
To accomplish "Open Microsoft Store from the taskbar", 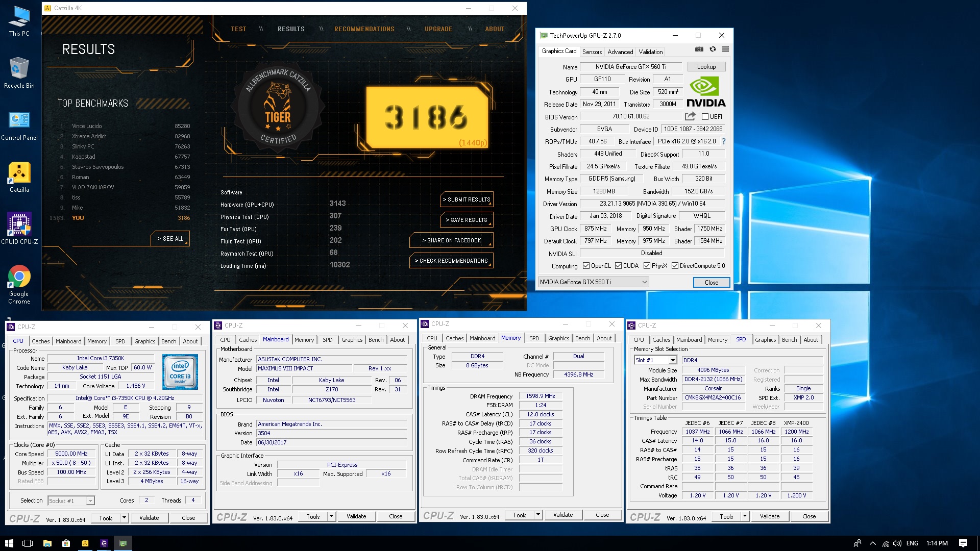I will click(x=66, y=543).
